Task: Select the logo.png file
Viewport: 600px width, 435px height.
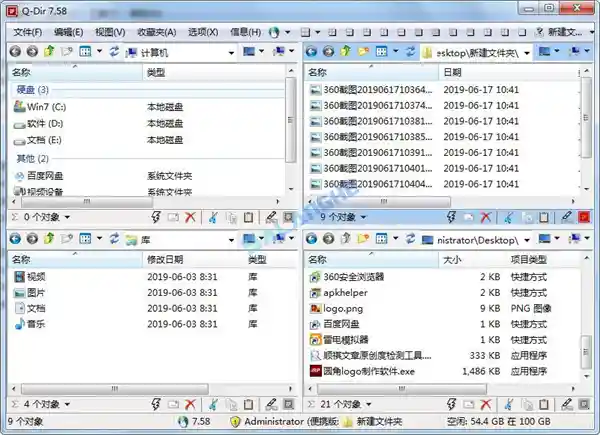Action: point(345,308)
